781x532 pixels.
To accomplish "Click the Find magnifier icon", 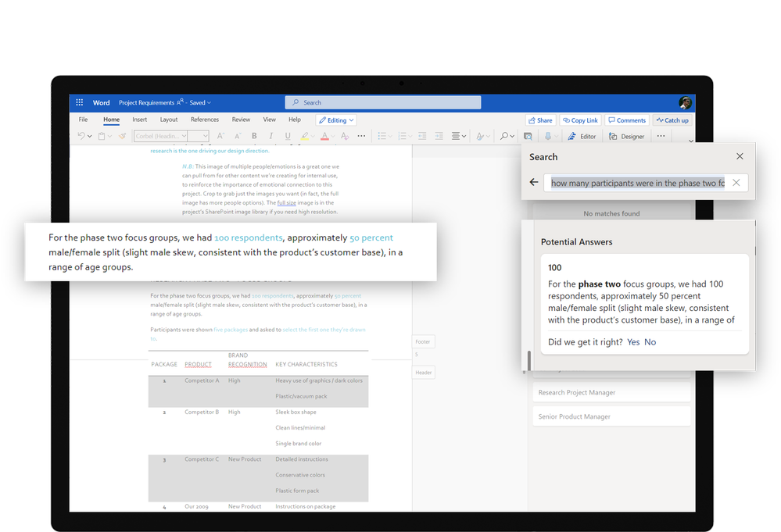I will pyautogui.click(x=504, y=136).
